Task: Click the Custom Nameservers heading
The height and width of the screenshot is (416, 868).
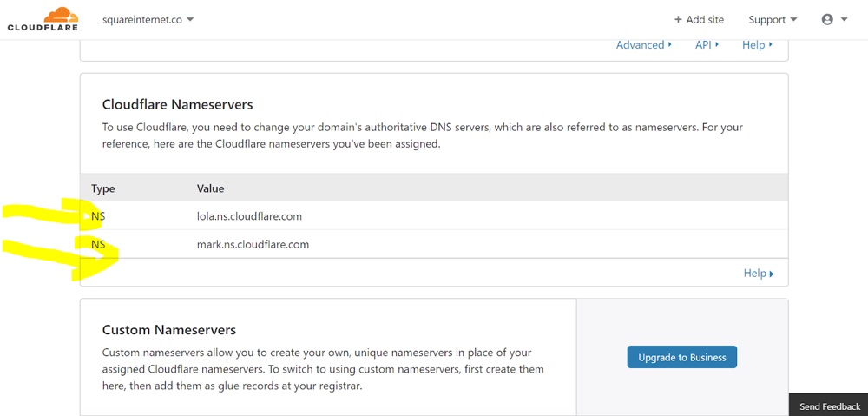Action: [169, 330]
